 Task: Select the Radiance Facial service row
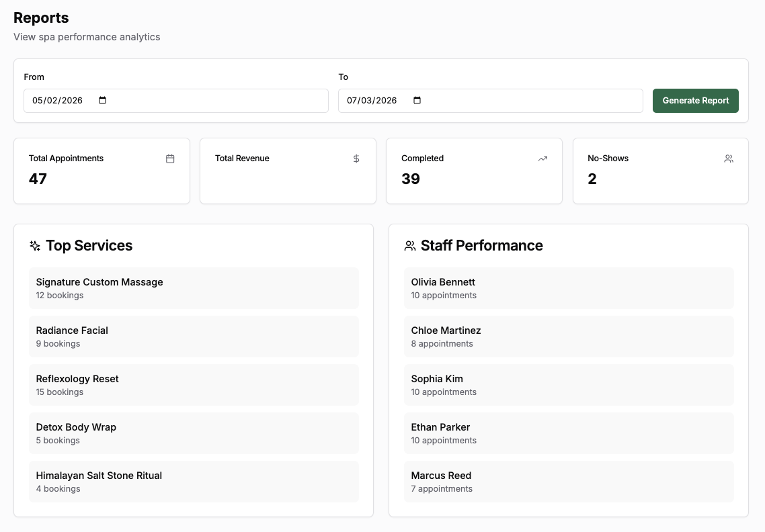194,337
